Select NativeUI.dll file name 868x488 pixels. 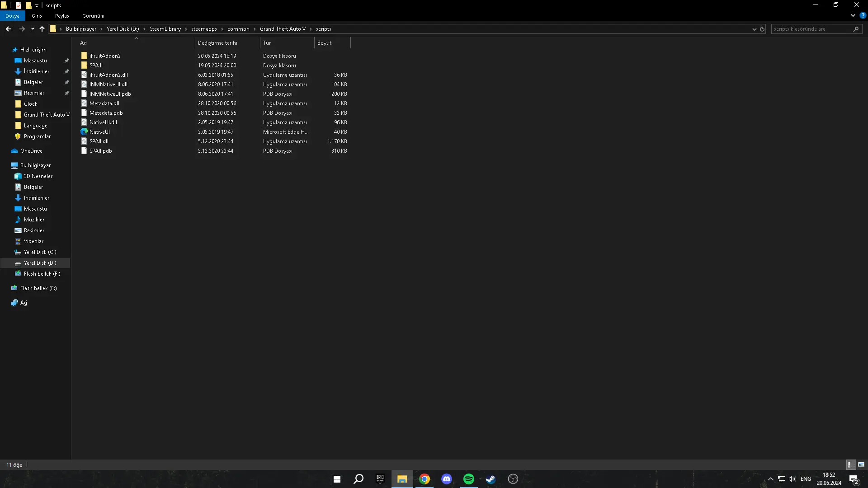(x=103, y=122)
